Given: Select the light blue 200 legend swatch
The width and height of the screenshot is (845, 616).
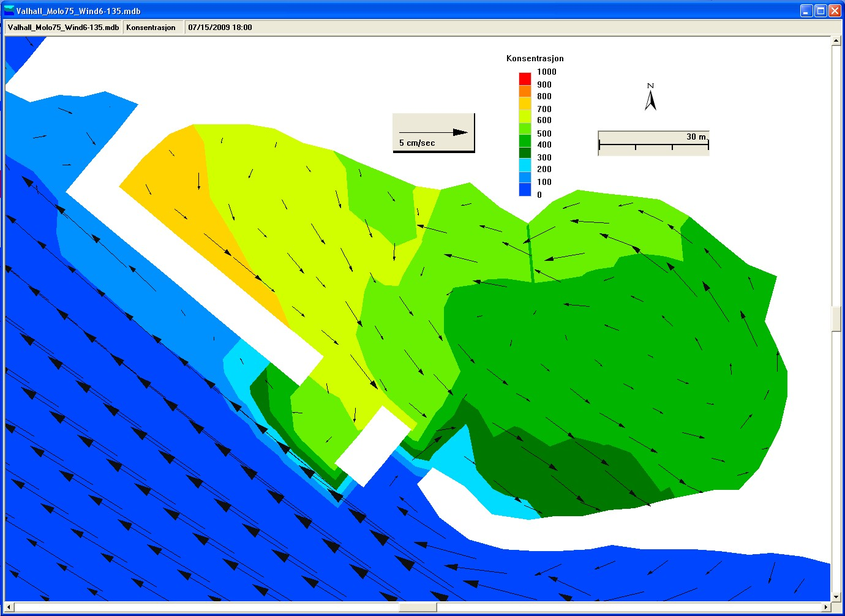Looking at the screenshot, I should pos(525,178).
